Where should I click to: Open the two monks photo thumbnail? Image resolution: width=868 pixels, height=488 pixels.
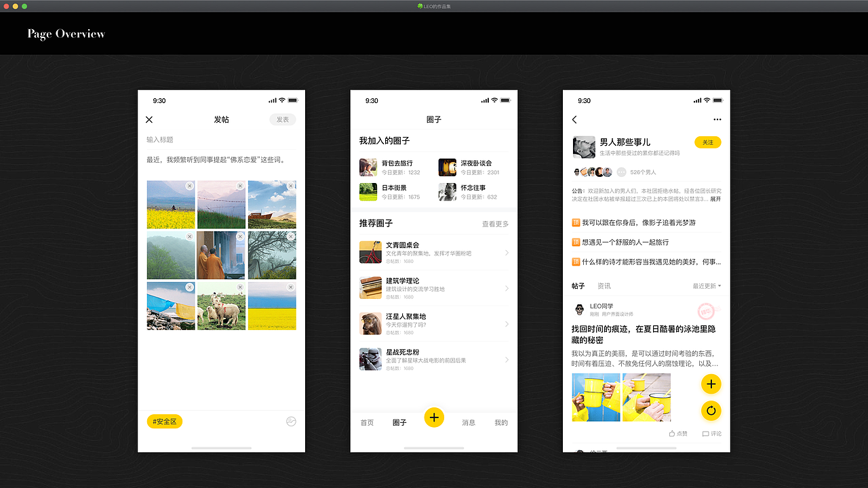tap(221, 256)
